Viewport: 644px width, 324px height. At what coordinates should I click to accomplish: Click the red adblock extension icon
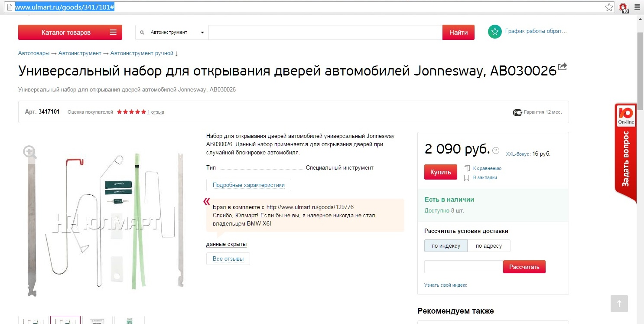point(623,7)
